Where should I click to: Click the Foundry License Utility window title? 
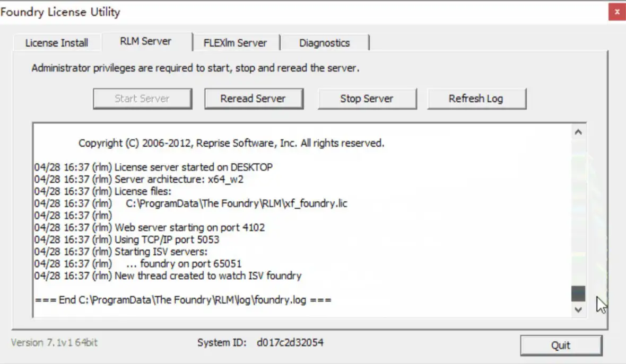pos(60,12)
